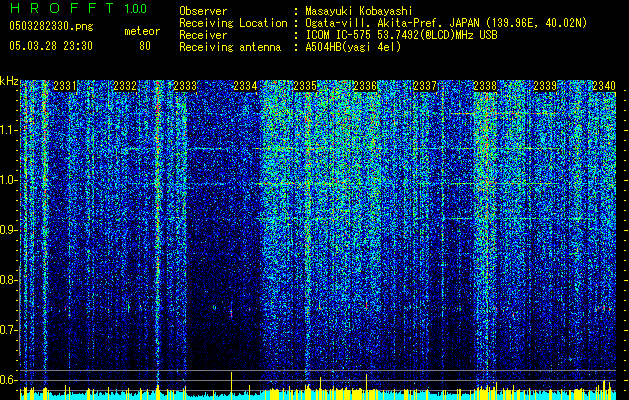Click the 0.7 kHz axis tick label
The height and width of the screenshot is (400, 629).
click(9, 330)
